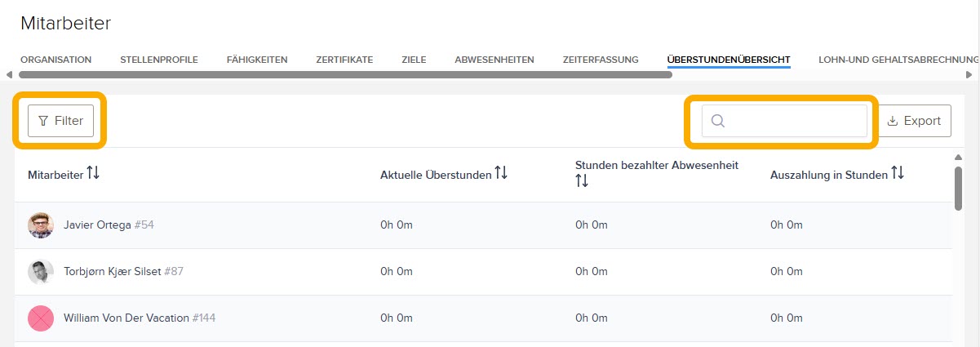Sort by Aktuelle Überstunden arrows
This screenshot has height=347, width=980.
pyautogui.click(x=501, y=174)
